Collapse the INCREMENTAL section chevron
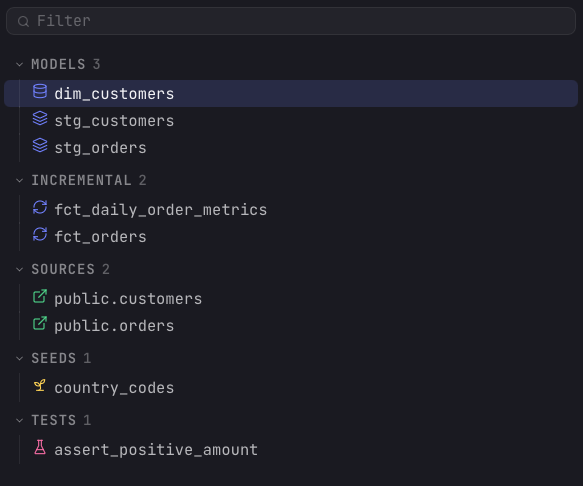The height and width of the screenshot is (486, 583). click(20, 181)
